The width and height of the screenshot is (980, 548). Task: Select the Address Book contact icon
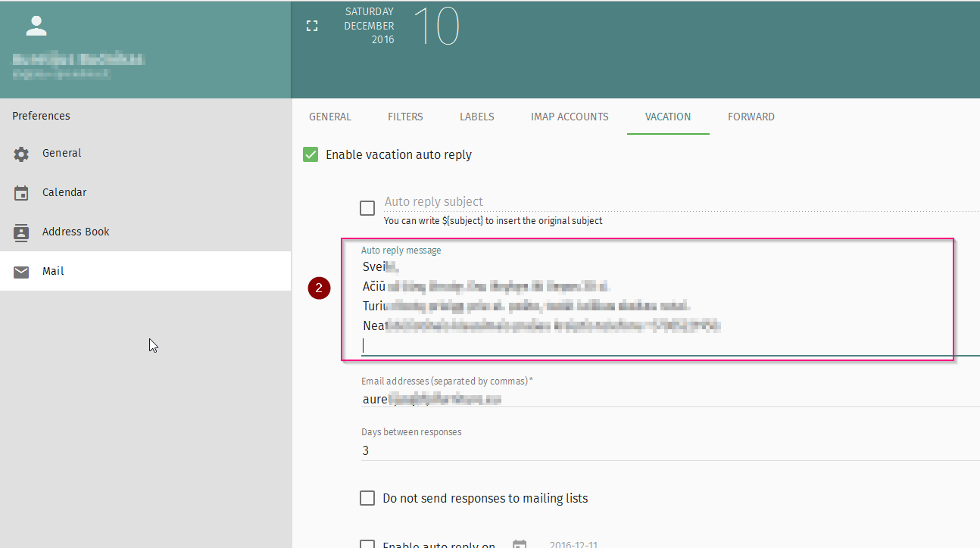[x=21, y=232]
